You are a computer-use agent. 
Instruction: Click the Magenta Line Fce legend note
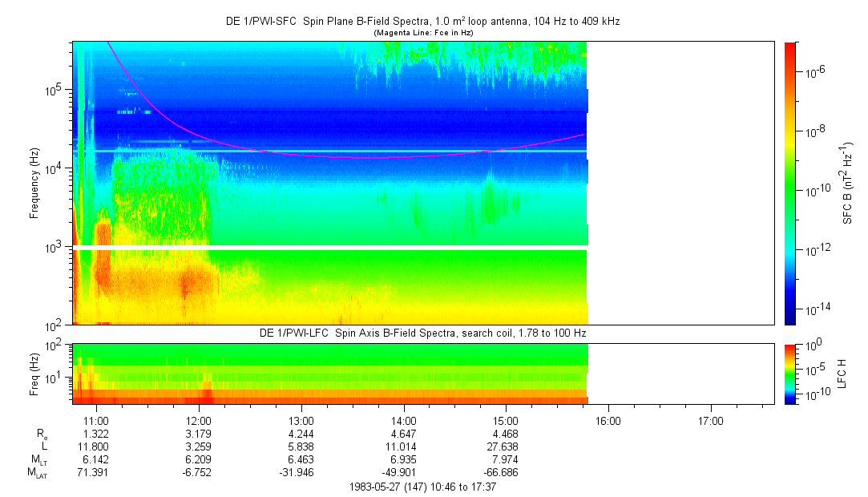(423, 33)
